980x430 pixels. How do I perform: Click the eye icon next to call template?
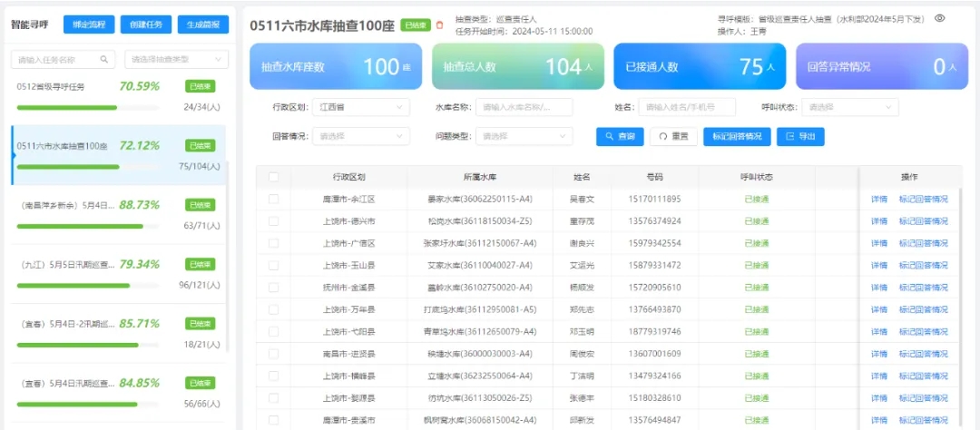(x=939, y=18)
